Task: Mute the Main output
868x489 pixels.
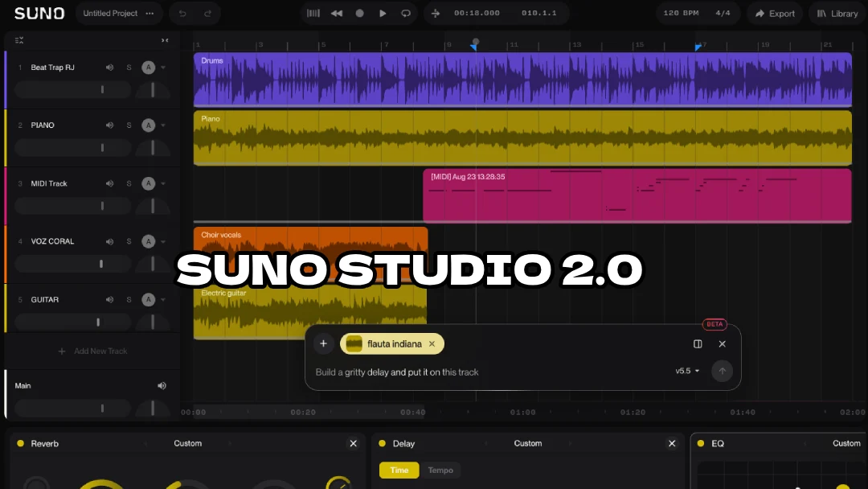Action: (162, 385)
